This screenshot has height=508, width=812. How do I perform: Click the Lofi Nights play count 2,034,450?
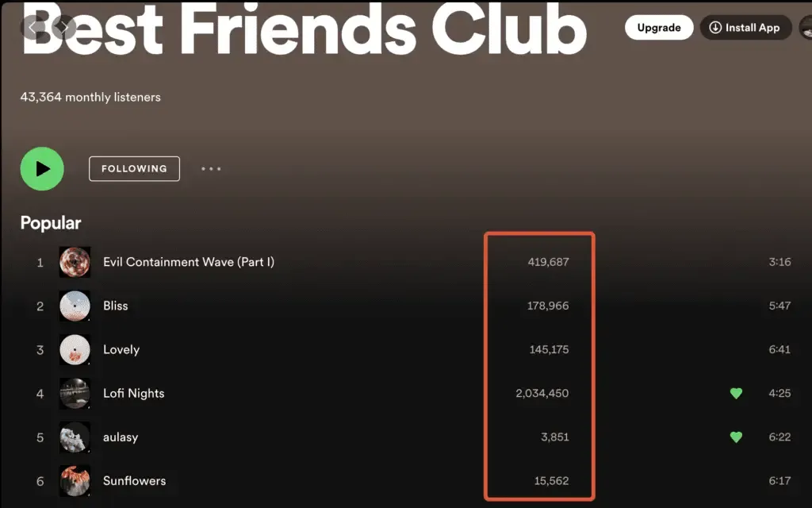click(x=542, y=394)
